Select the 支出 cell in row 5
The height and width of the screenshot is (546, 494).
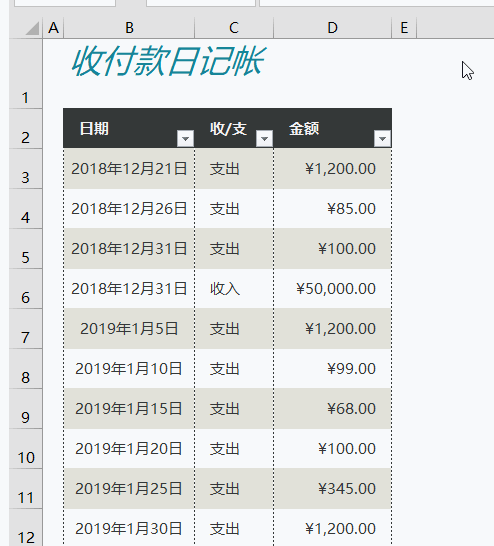(x=234, y=249)
